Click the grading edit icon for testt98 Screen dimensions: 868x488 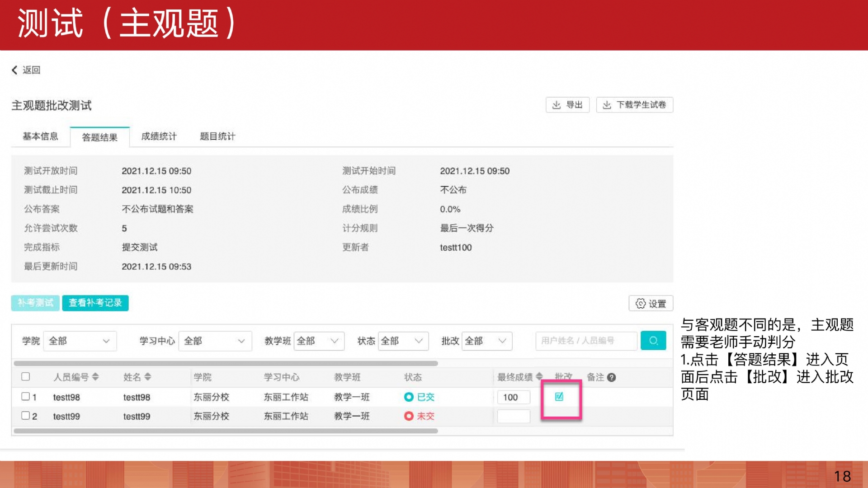559,397
